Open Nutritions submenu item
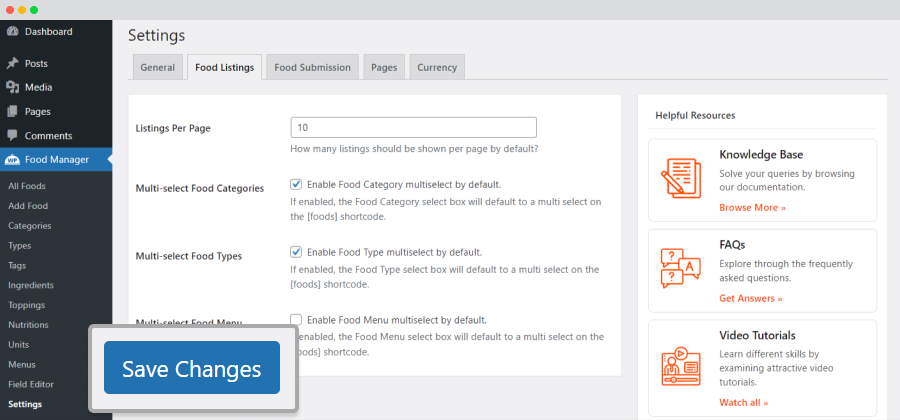 point(28,325)
